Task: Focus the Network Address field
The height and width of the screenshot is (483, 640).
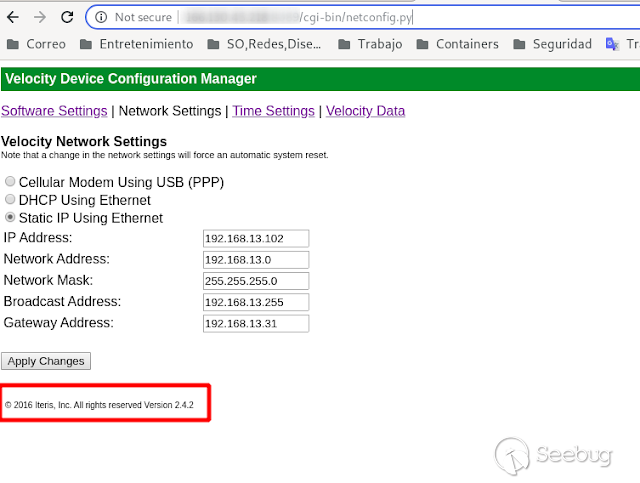Action: [x=256, y=260]
